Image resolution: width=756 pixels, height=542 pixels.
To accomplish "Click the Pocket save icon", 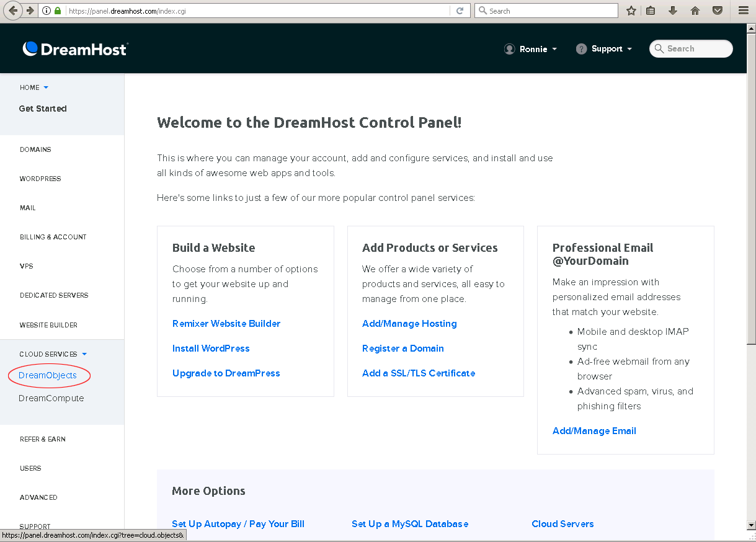I will tap(718, 11).
